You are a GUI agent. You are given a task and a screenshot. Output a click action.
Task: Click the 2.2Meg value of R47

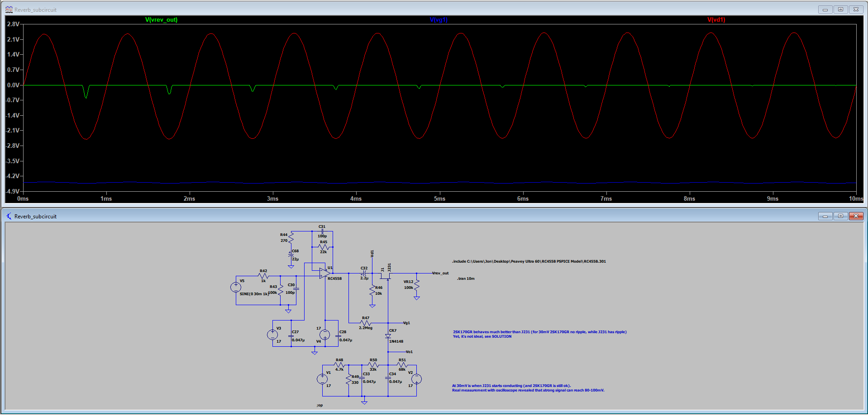pyautogui.click(x=366, y=328)
